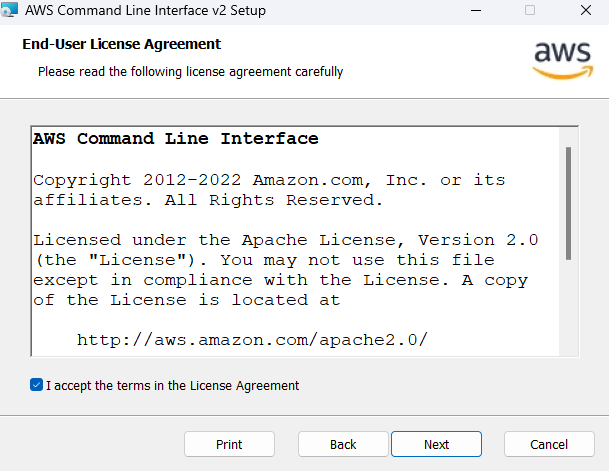Click the 'I accept the terms' label text
Screen dimensions: 609x471
172,386
